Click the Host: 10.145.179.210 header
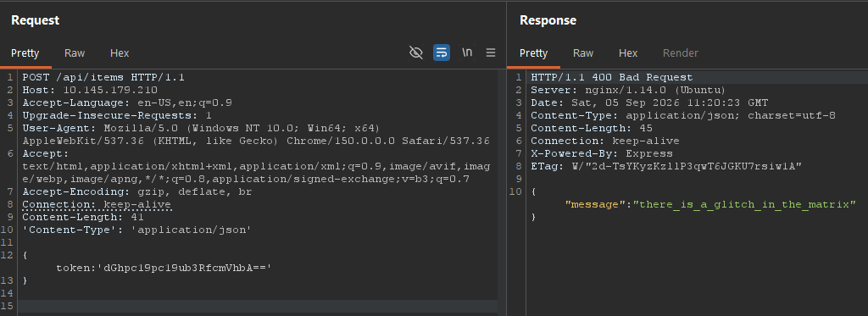 (x=90, y=90)
